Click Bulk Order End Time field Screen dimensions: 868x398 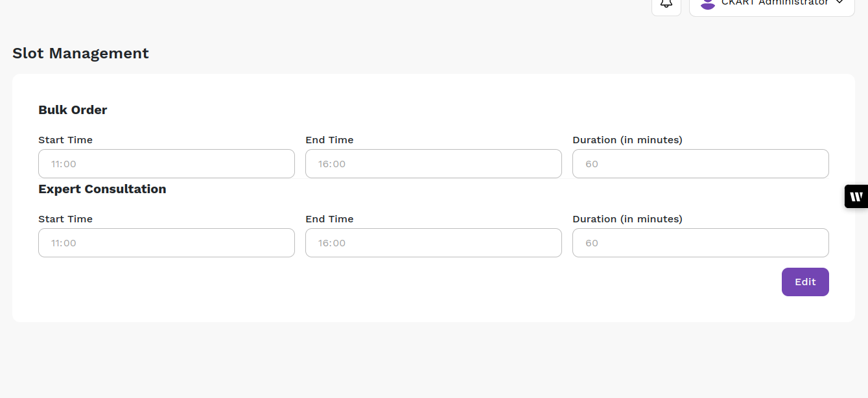coord(433,164)
